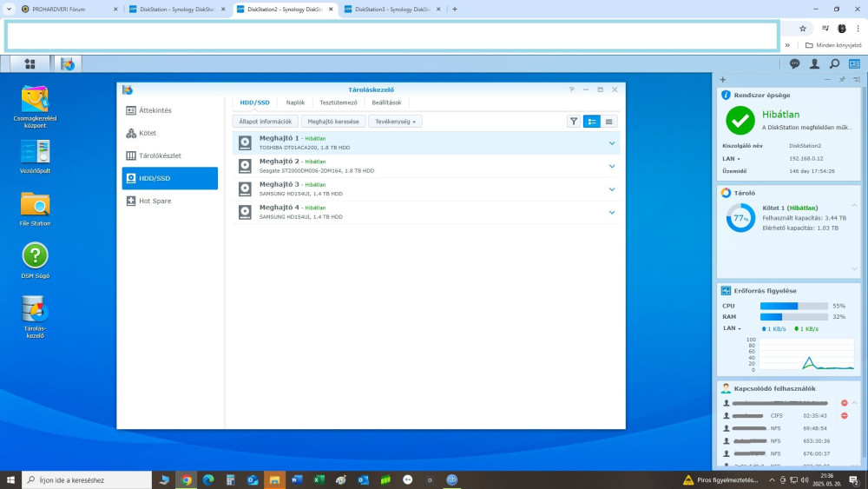Screen dimensions: 868x489
Task: Open the notifications speech bubble icon
Action: (794, 63)
